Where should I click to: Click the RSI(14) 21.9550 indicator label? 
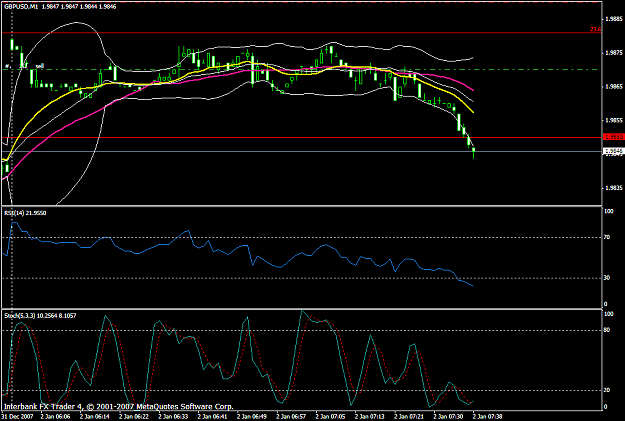[x=25, y=213]
